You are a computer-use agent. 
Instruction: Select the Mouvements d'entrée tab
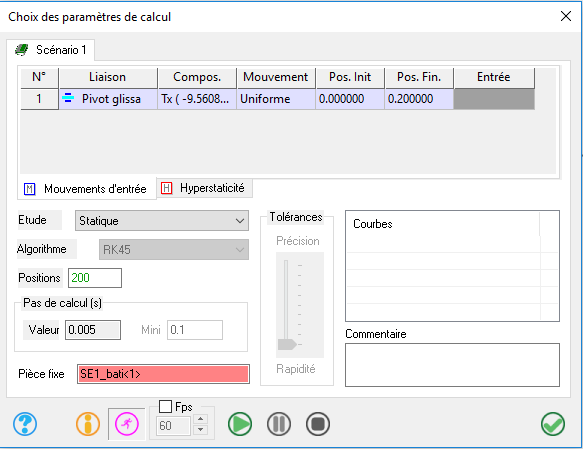click(87, 189)
